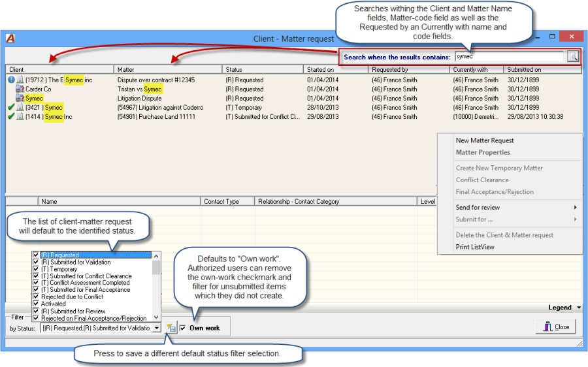
Task: Choose Matter Properties from context menu
Action: tap(483, 152)
